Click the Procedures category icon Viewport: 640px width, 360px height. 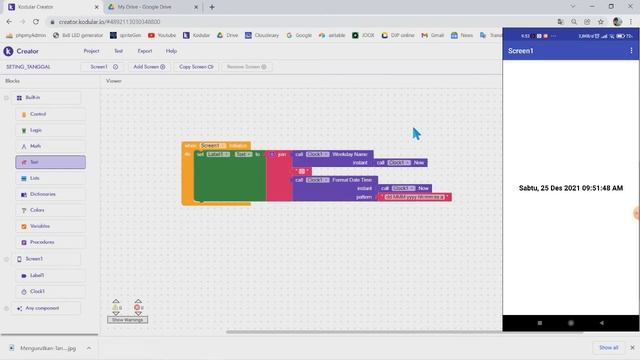pyautogui.click(x=24, y=242)
